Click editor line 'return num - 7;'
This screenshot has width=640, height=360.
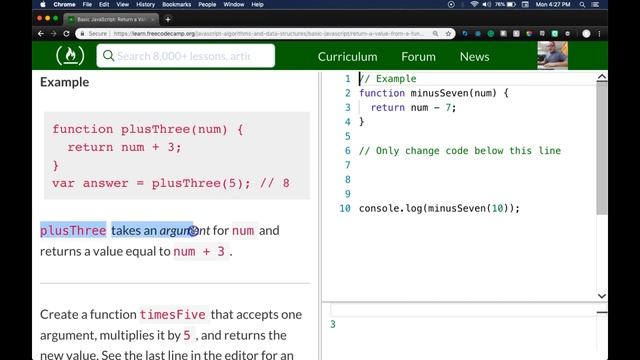[x=413, y=107]
